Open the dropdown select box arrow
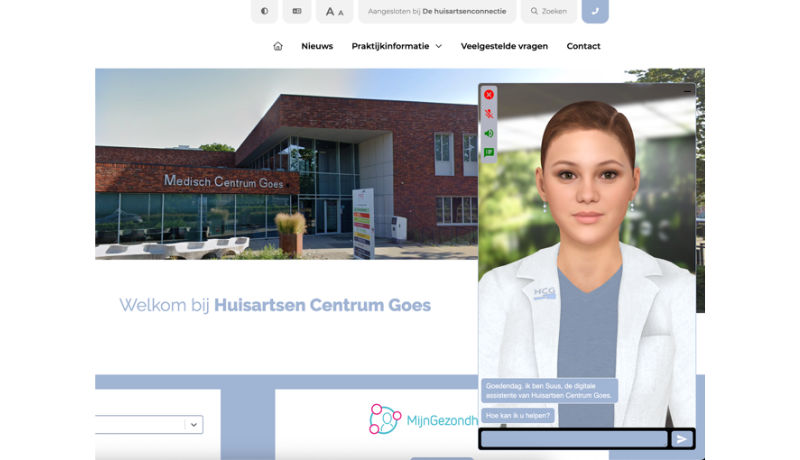The width and height of the screenshot is (800, 460). coord(193,425)
